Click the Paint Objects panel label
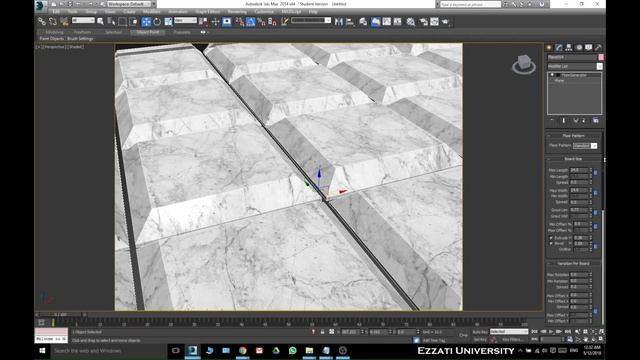Viewport: 640px width, 360px height. click(51, 39)
